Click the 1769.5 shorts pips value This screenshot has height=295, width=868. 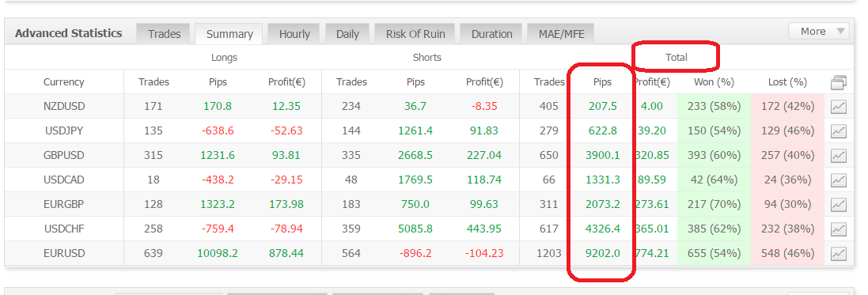point(415,180)
